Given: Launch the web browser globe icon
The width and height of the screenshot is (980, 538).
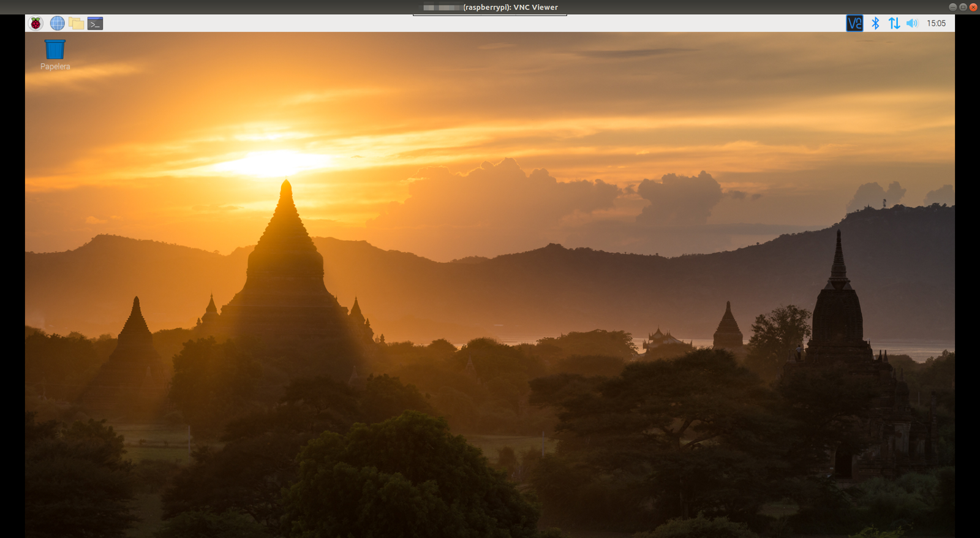Looking at the screenshot, I should pyautogui.click(x=57, y=23).
